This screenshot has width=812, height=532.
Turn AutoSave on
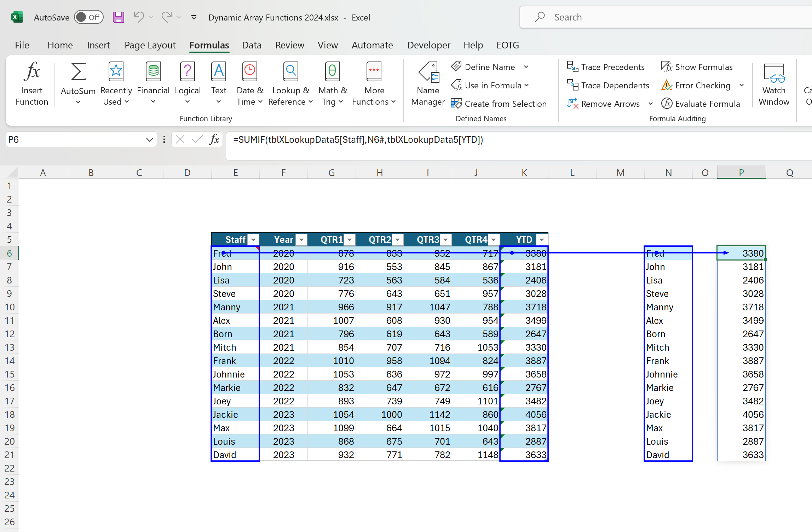click(x=88, y=17)
